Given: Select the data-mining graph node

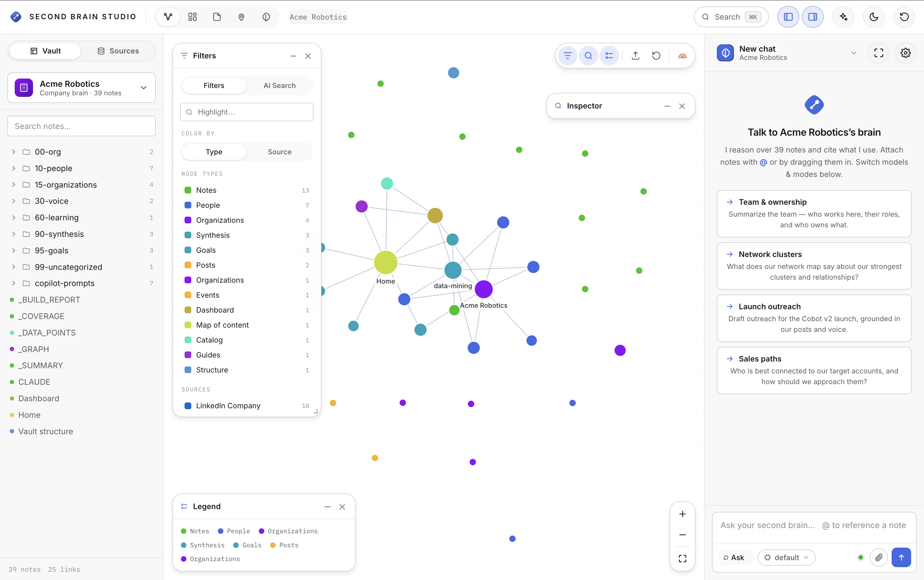Looking at the screenshot, I should [x=453, y=270].
